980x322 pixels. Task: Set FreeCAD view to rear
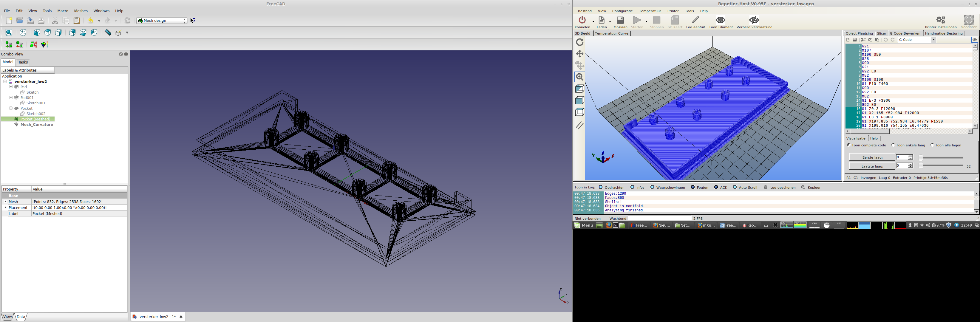tap(72, 33)
